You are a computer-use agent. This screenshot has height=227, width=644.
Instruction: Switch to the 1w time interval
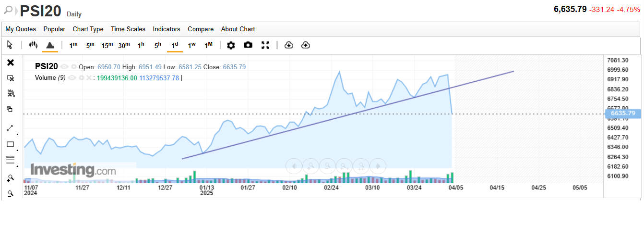point(191,45)
